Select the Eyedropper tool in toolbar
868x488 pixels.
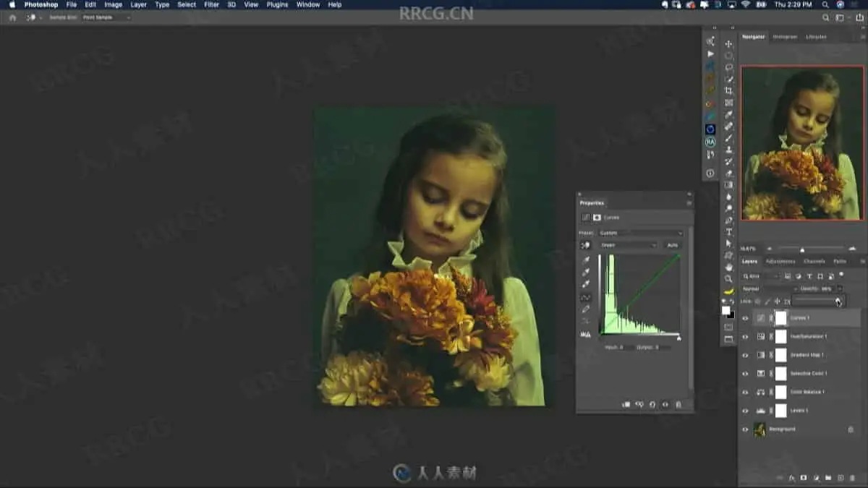(x=728, y=114)
